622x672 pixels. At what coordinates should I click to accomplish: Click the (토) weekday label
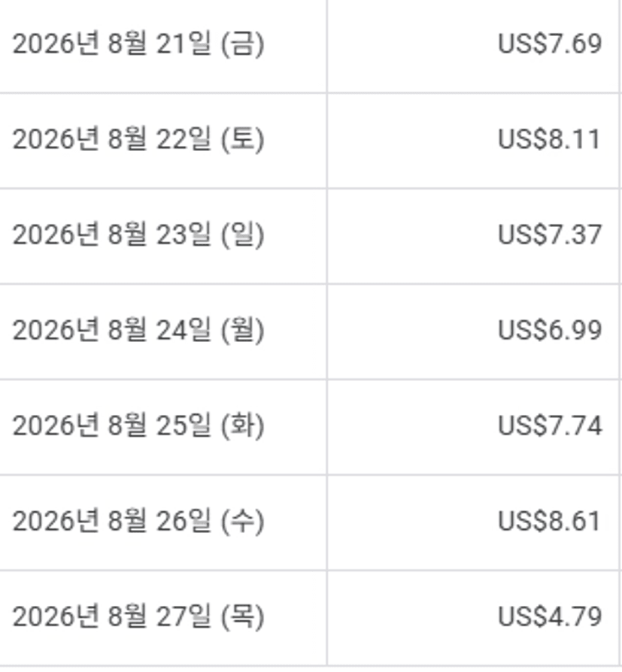coord(242,140)
